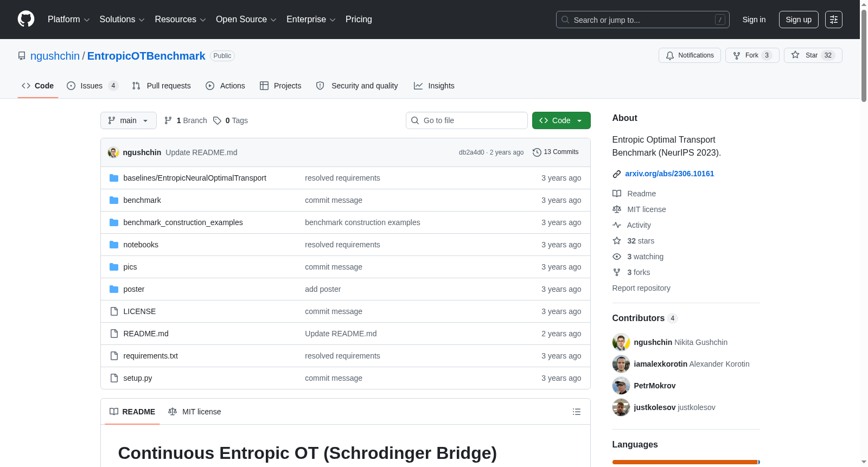Expand the Resources menu
This screenshot has height=467, width=868.
tap(180, 20)
